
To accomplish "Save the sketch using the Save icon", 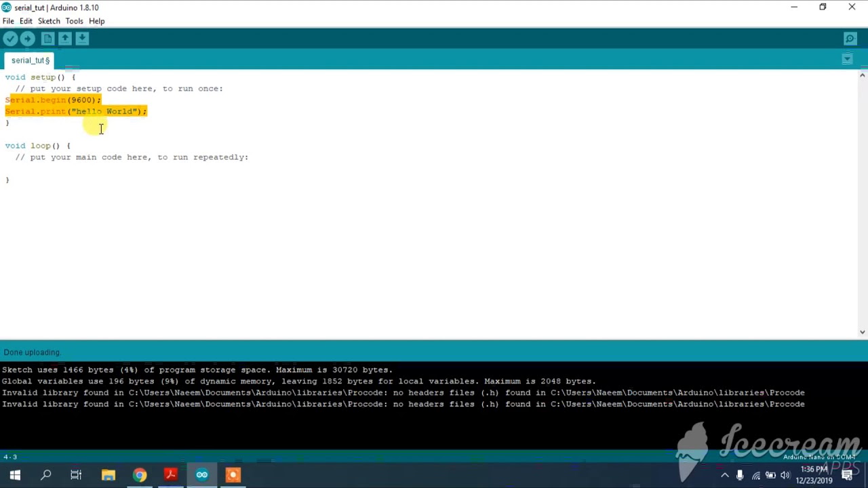I will [x=82, y=39].
